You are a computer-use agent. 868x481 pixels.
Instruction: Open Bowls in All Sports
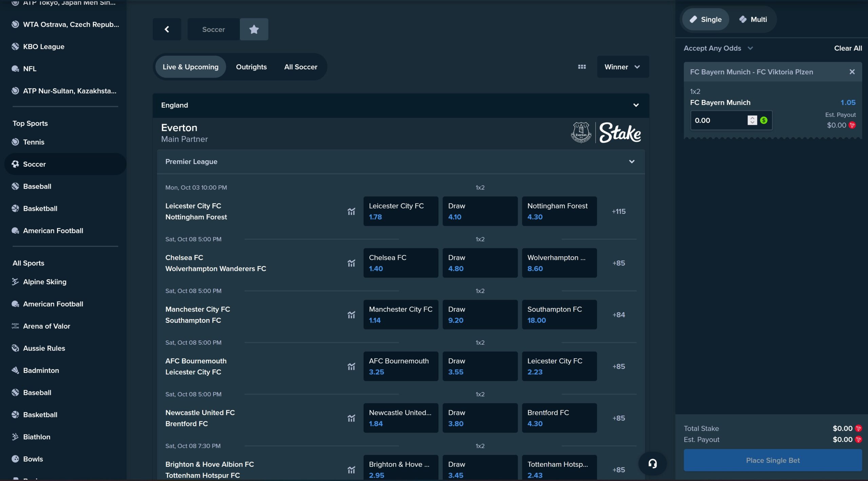(65, 459)
